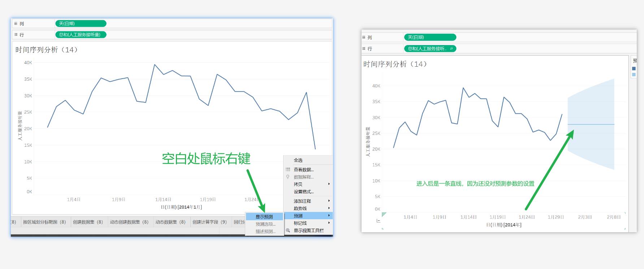
Task: Click the 1月14日 label in left chart
Action: click(x=163, y=199)
